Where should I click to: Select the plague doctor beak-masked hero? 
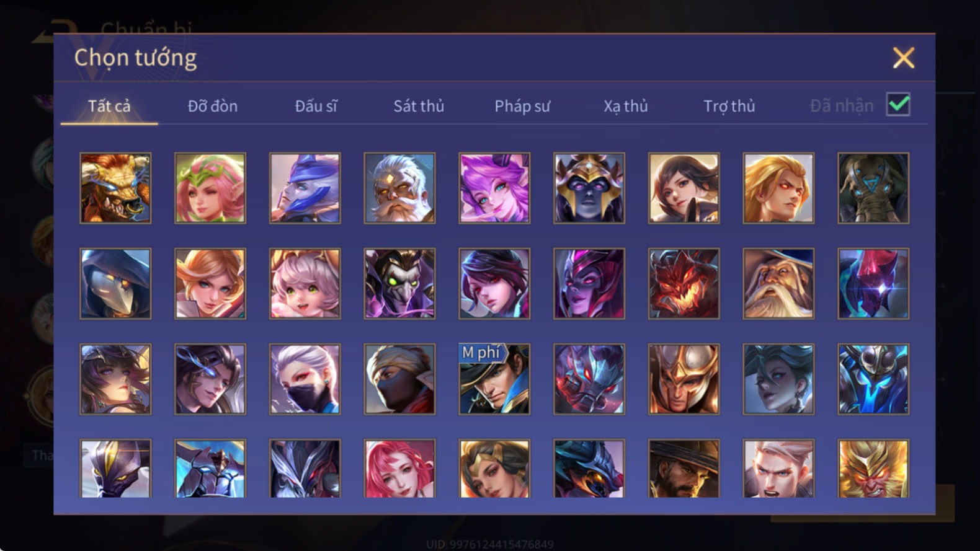tap(115, 284)
